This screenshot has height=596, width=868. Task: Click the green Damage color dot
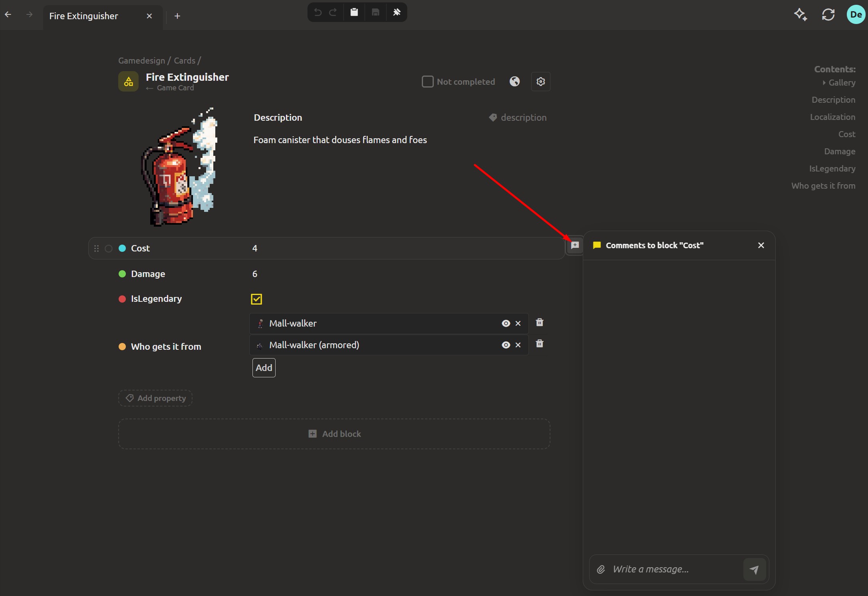122,274
